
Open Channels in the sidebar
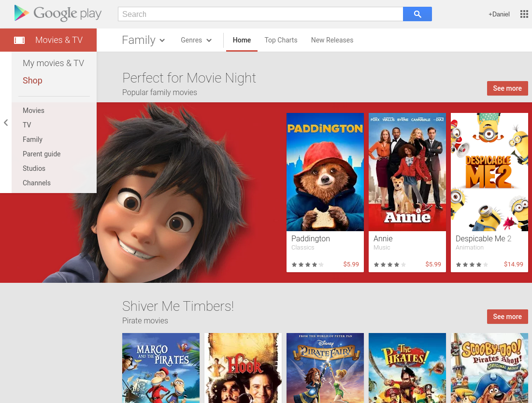(x=37, y=183)
